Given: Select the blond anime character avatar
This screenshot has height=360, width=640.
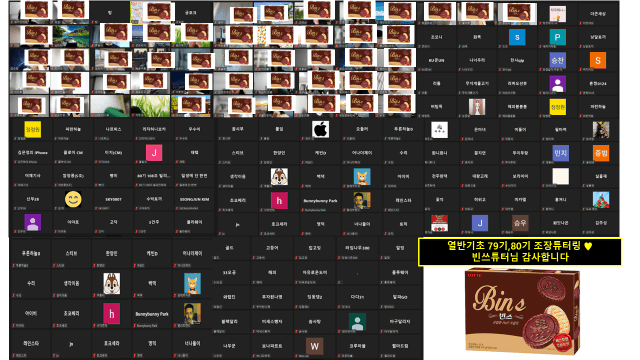Looking at the screenshot, I should tap(601, 130).
